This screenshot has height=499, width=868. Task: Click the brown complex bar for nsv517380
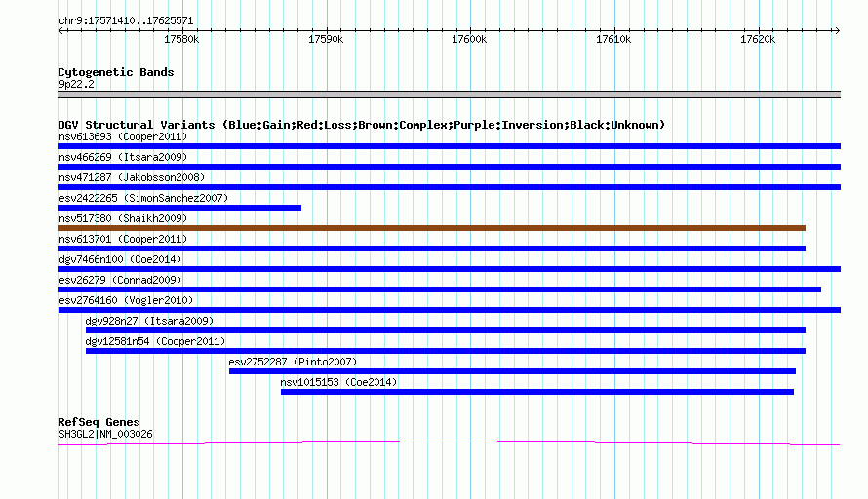(x=431, y=228)
